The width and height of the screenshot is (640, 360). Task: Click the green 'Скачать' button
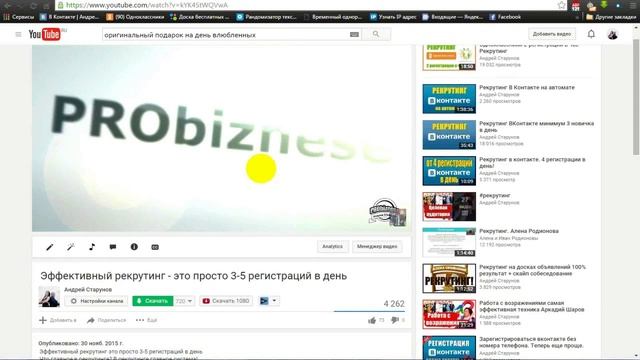153,301
